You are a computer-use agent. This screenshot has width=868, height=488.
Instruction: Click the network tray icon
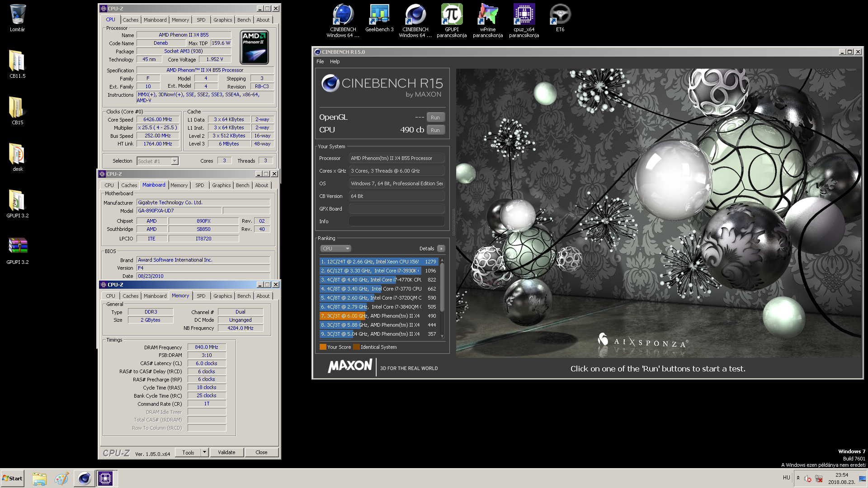(819, 479)
